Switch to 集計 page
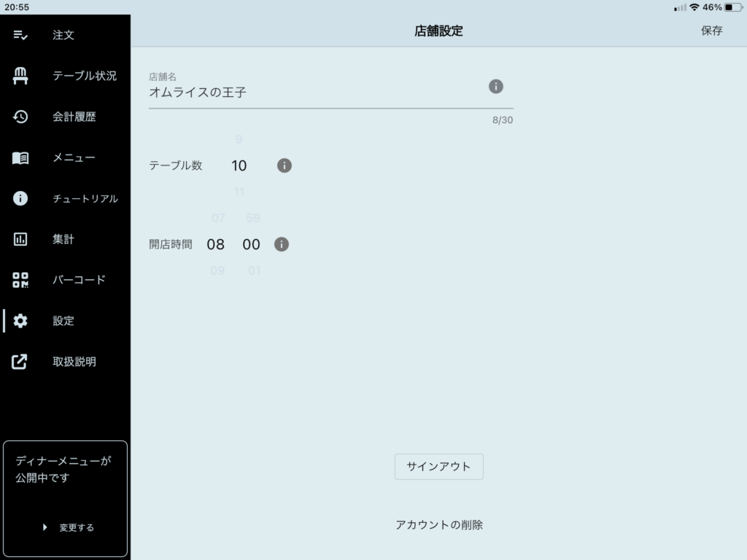Viewport: 747px width, 560px height. (x=63, y=239)
